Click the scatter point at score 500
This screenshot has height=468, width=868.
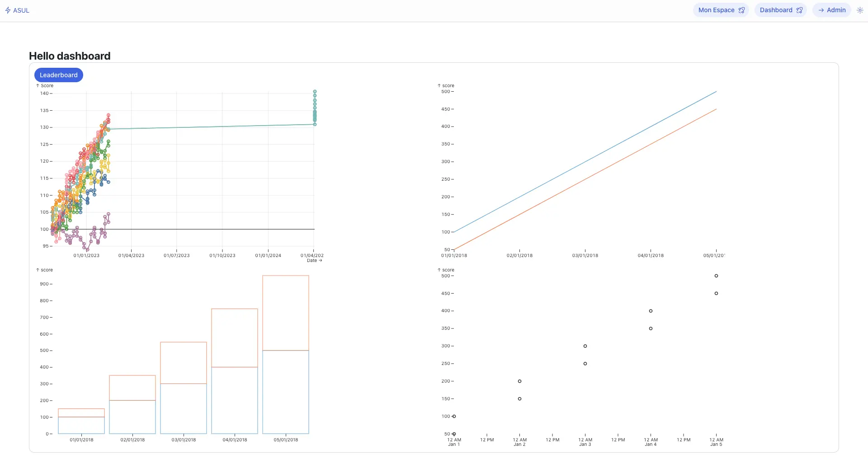pos(716,276)
